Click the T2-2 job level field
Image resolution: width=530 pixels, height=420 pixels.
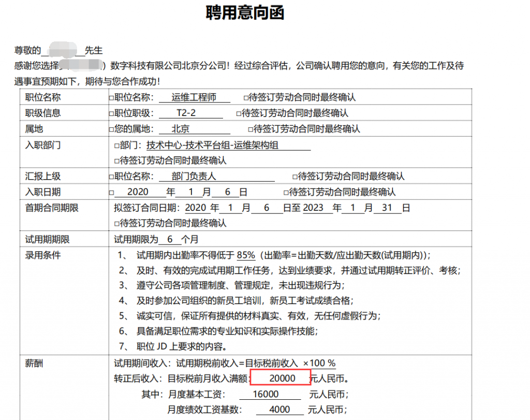186,113
